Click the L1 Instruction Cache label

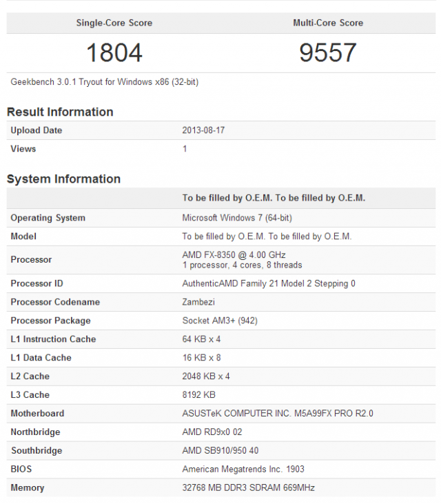point(53,339)
